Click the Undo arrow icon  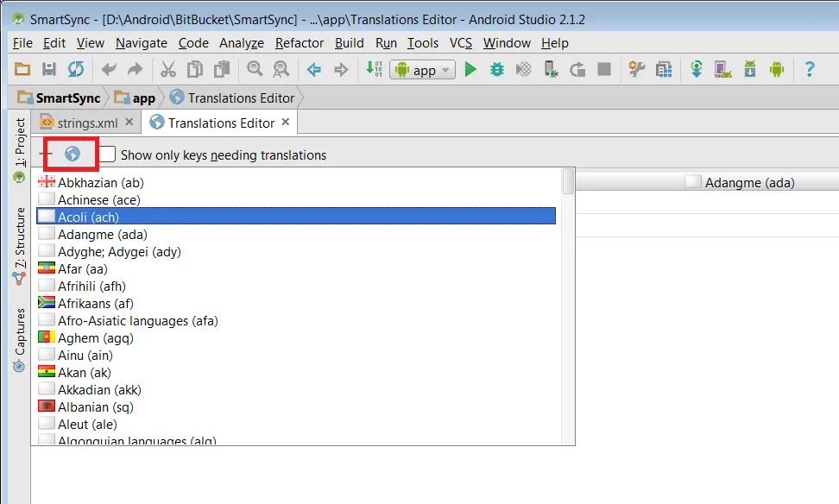[x=109, y=69]
